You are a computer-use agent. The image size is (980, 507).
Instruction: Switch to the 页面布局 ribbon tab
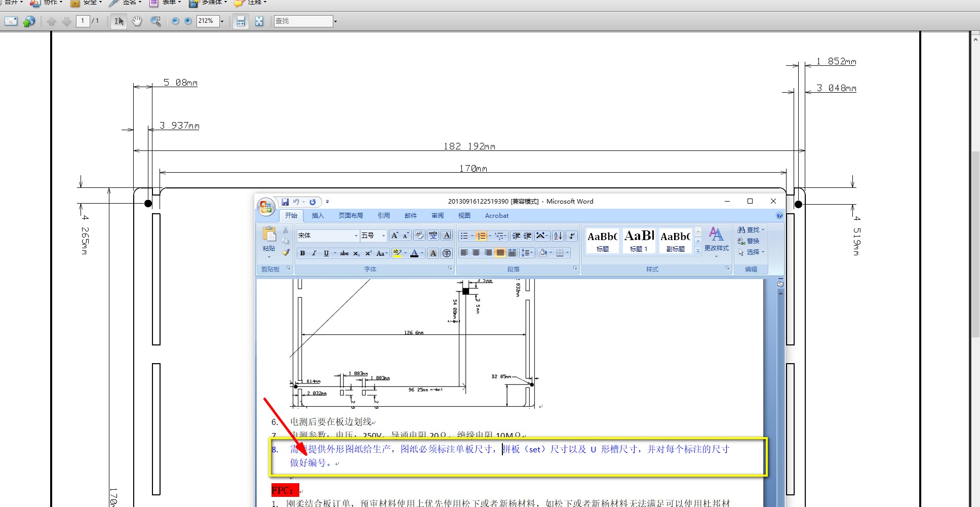tap(350, 216)
